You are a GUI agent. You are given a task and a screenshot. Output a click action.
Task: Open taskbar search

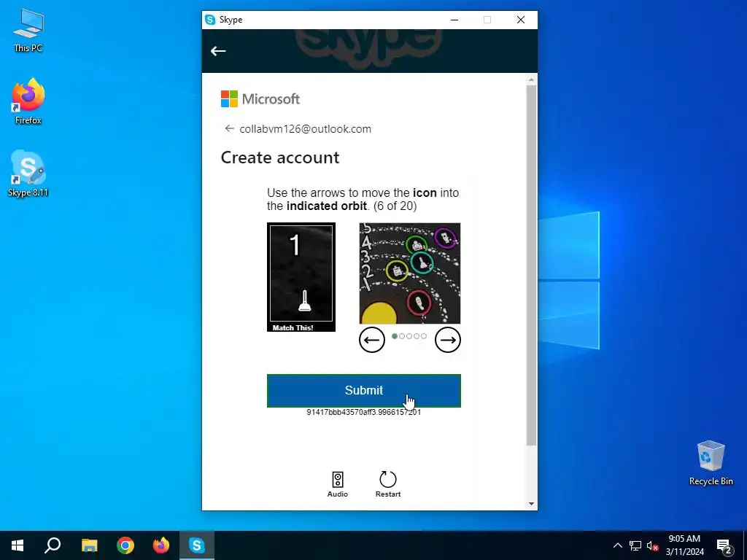[x=53, y=545]
